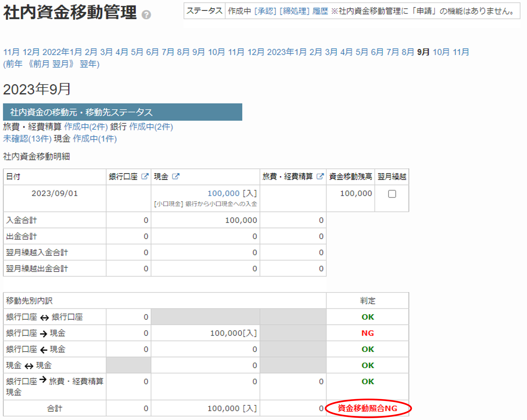
Task: Click the 前月 navigation link
Action: coord(41,64)
